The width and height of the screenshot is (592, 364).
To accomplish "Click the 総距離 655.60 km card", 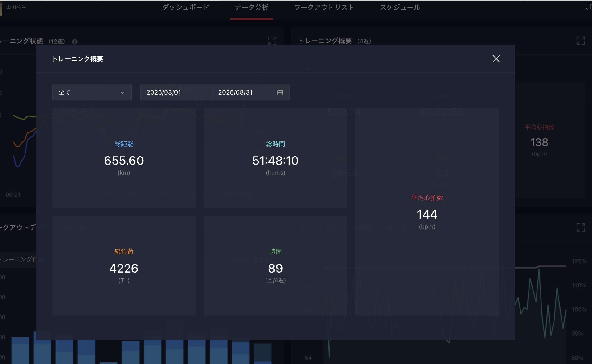I will coord(124,158).
